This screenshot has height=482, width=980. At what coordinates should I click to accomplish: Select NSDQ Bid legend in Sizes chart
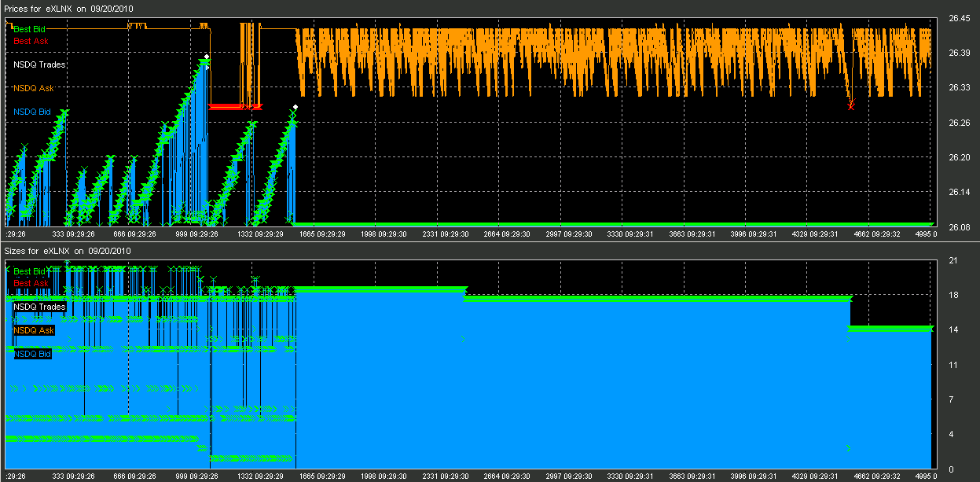point(32,354)
